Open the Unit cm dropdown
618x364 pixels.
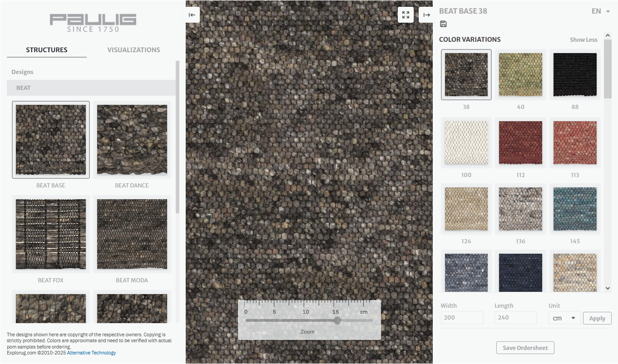click(x=564, y=318)
